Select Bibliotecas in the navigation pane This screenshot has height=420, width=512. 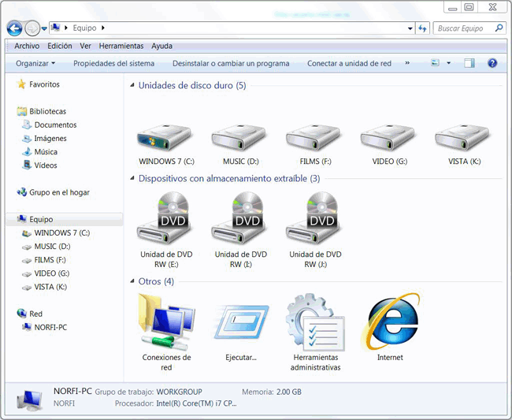click(x=48, y=111)
